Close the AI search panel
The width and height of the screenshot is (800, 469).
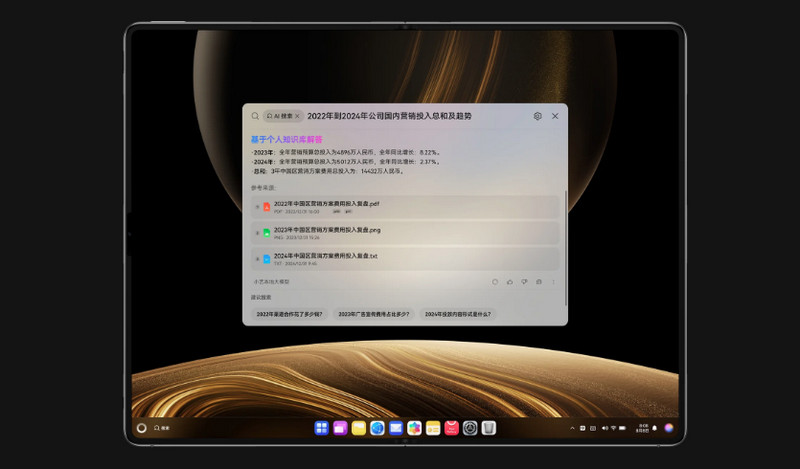(x=555, y=116)
